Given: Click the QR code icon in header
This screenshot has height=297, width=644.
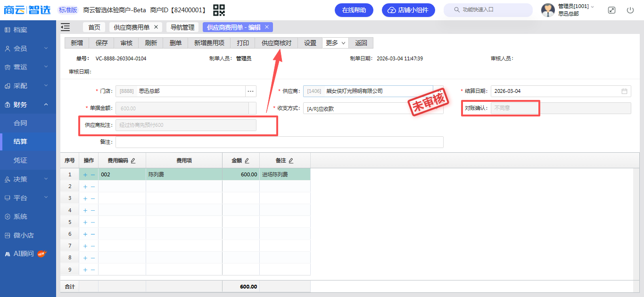Looking at the screenshot, I should 219,10.
